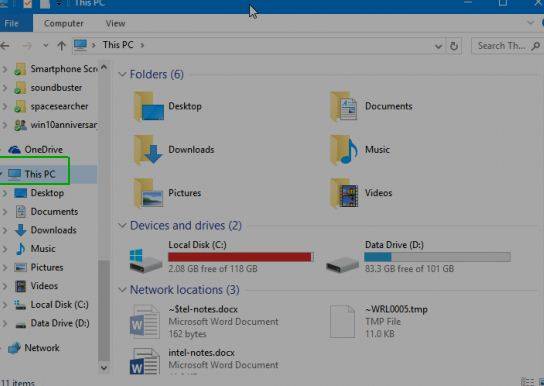
Task: Click the magnifier search icon
Action: click(536, 45)
